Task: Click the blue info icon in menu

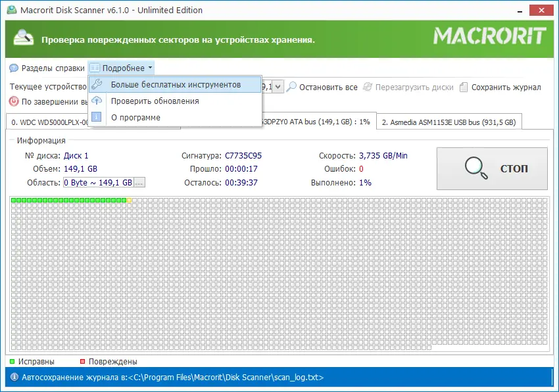Action: 97,117
